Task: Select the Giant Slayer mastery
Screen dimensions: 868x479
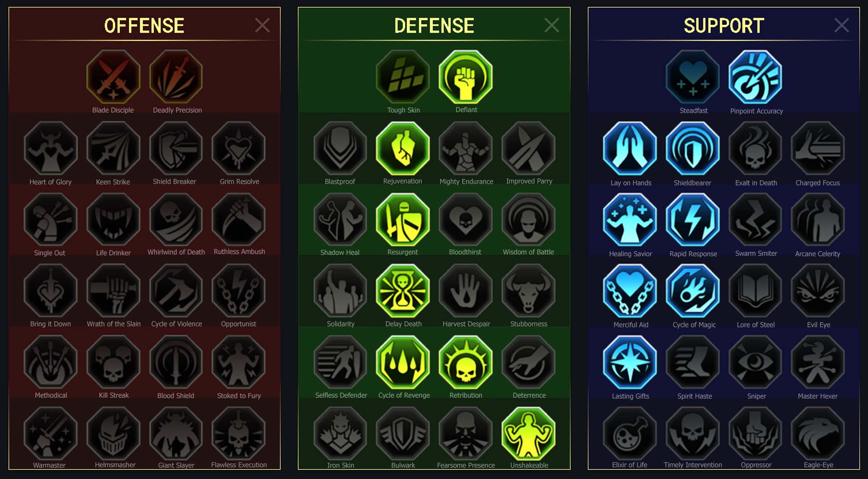Action: click(x=176, y=433)
